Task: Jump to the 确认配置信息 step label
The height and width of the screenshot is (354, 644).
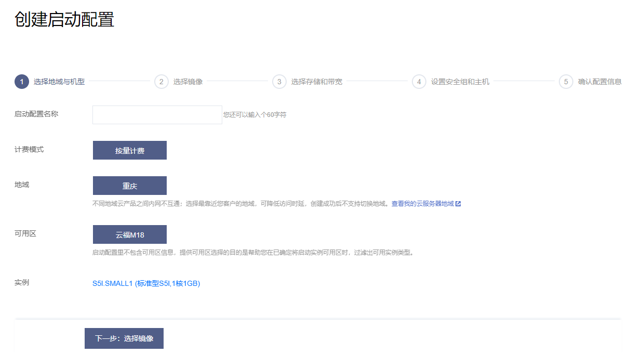Action: [600, 82]
